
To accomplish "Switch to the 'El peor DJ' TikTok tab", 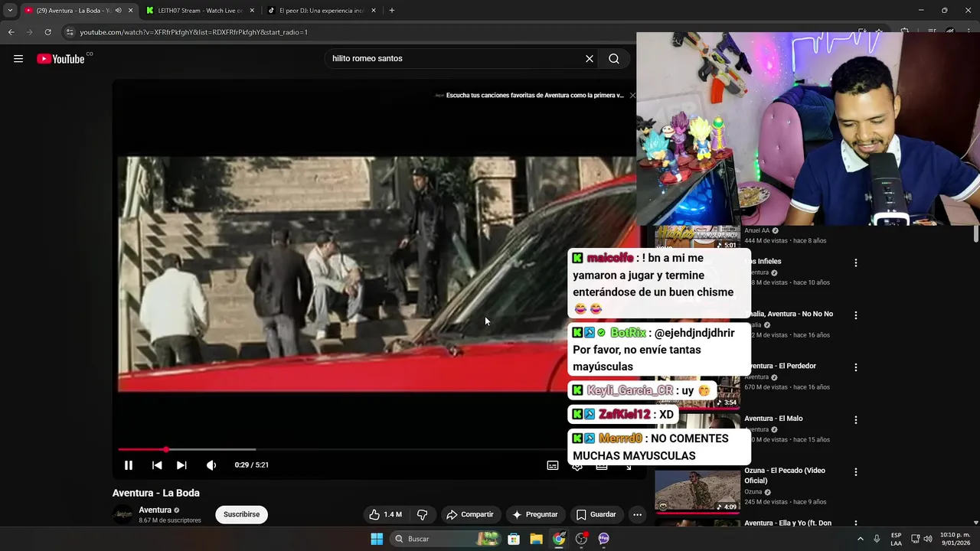I will (x=321, y=11).
